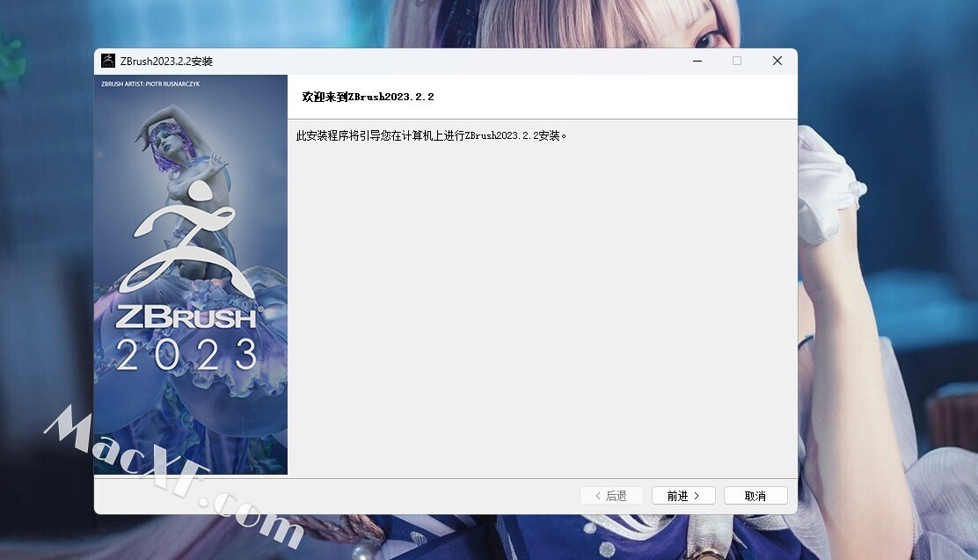Screen dimensions: 978x560
Task: Click the ZBrush 2023 artwork banner image
Action: click(191, 274)
